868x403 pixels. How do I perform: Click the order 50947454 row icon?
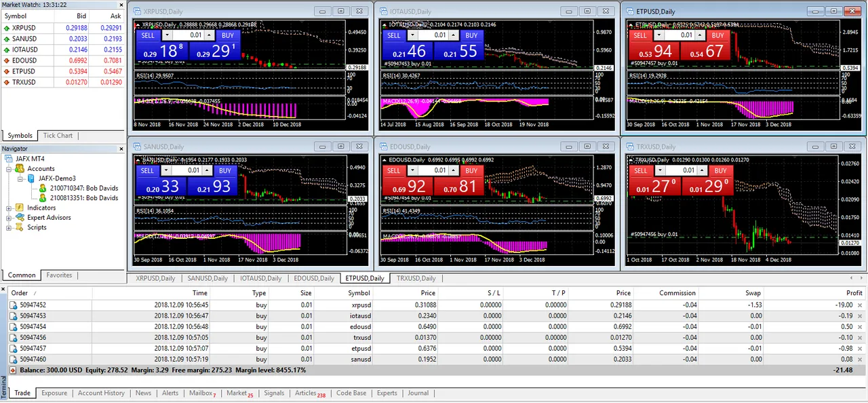pyautogui.click(x=14, y=327)
